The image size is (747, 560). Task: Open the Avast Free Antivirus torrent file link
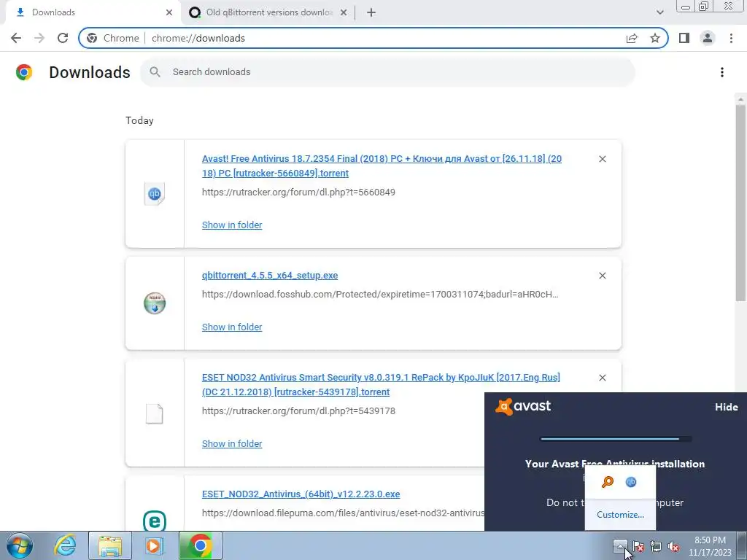click(x=382, y=166)
